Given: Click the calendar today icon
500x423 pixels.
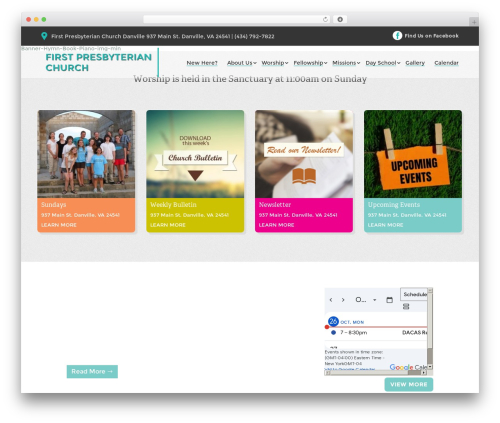Looking at the screenshot, I should [x=389, y=300].
